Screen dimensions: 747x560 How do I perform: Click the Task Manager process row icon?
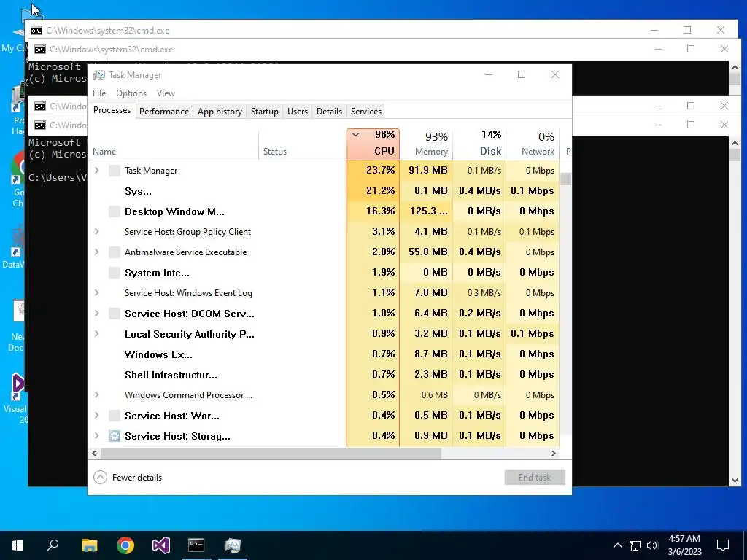(x=115, y=171)
